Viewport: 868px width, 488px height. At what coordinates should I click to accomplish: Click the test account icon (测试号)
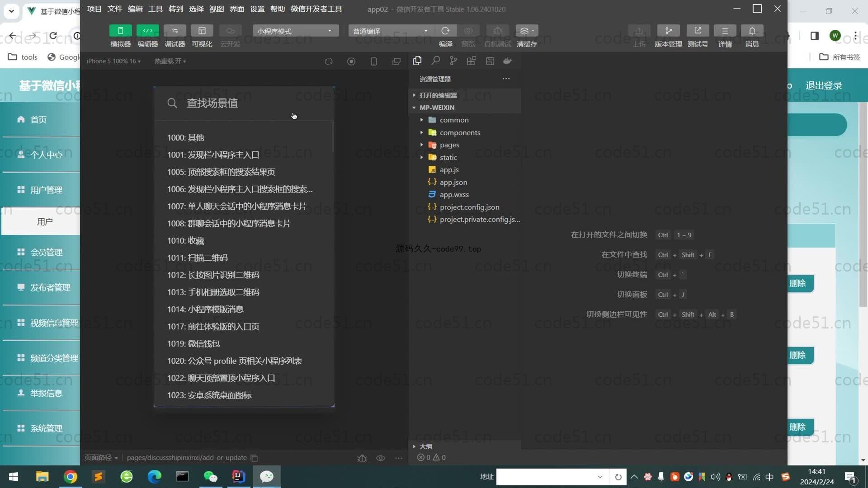[x=698, y=31]
